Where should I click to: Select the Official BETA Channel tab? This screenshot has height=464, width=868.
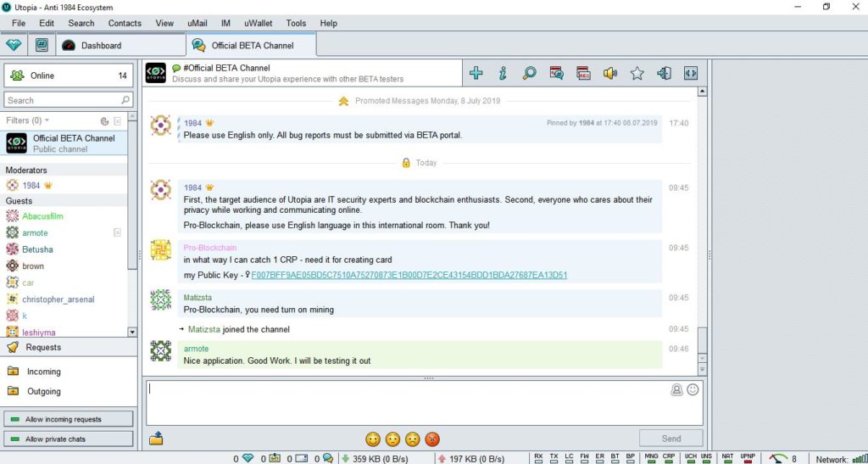point(251,46)
